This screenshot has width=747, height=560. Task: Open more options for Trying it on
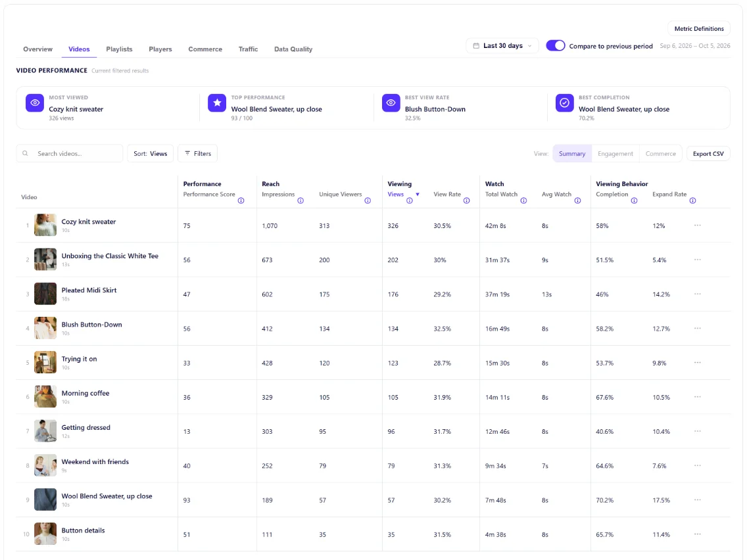pyautogui.click(x=698, y=362)
